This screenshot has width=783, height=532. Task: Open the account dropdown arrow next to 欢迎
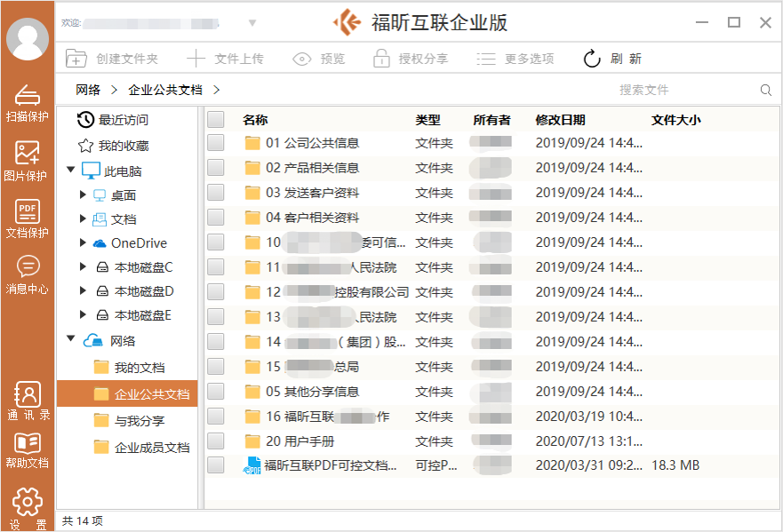[x=252, y=23]
